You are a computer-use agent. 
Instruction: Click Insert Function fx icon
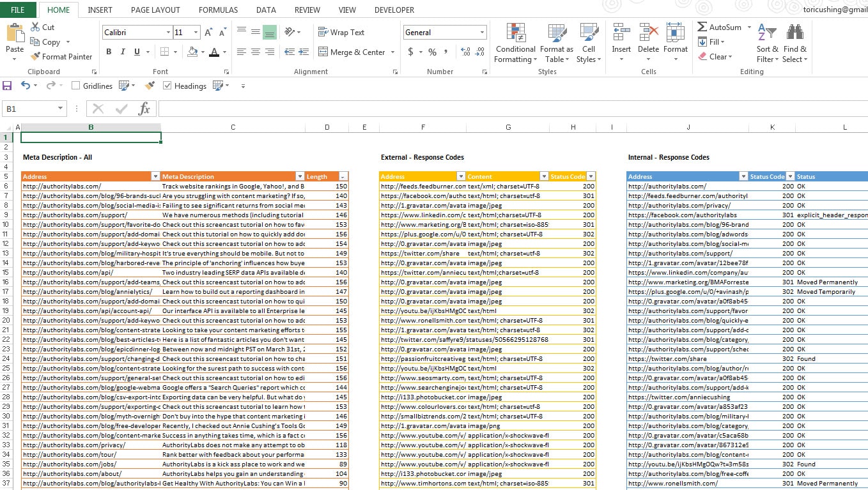point(144,109)
